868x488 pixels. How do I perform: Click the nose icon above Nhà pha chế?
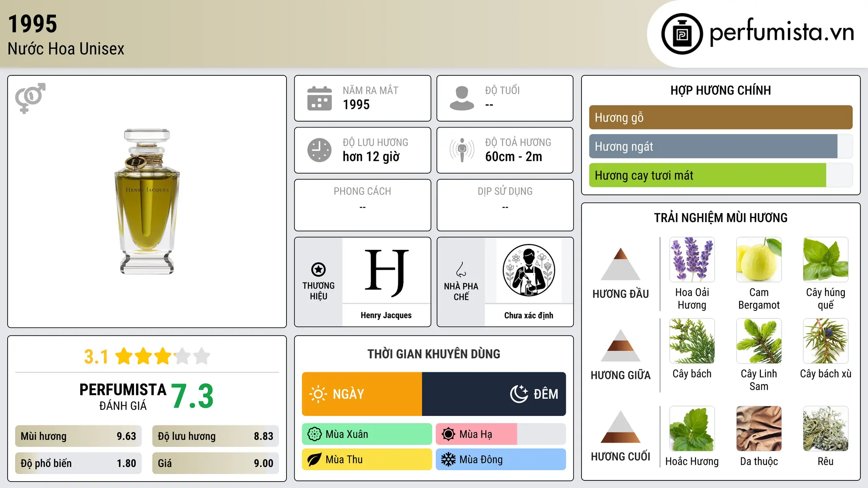coord(461,269)
